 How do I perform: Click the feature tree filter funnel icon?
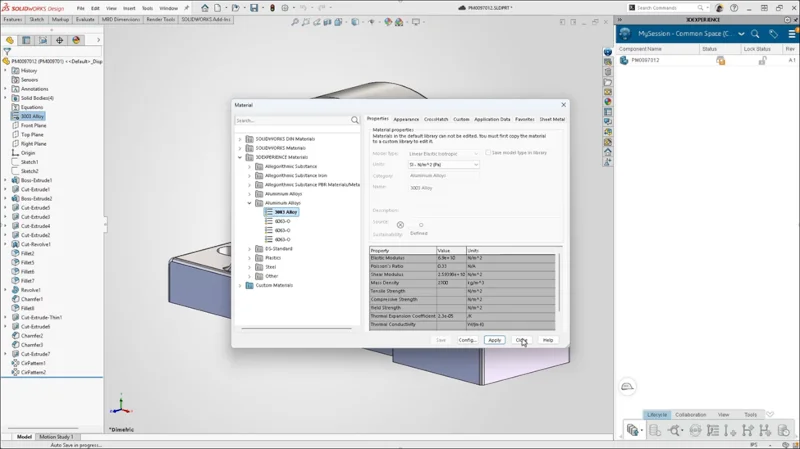pos(7,51)
